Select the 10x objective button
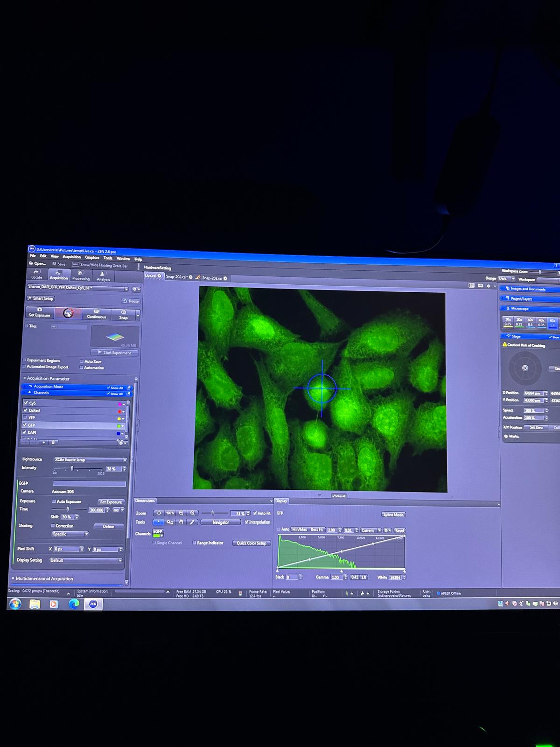The width and height of the screenshot is (560, 747). click(508, 322)
